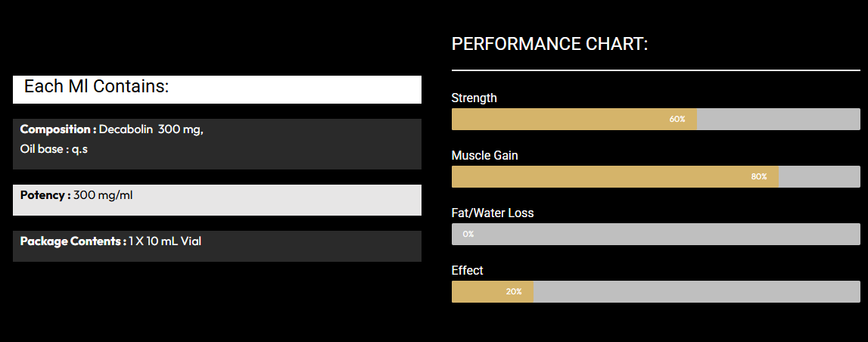Click the 60% value on Strength bar
Viewport: 868px width, 342px height.
[677, 120]
